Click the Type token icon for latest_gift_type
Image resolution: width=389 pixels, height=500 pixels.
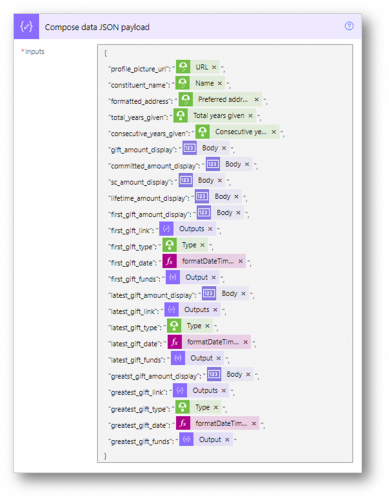[x=174, y=326]
